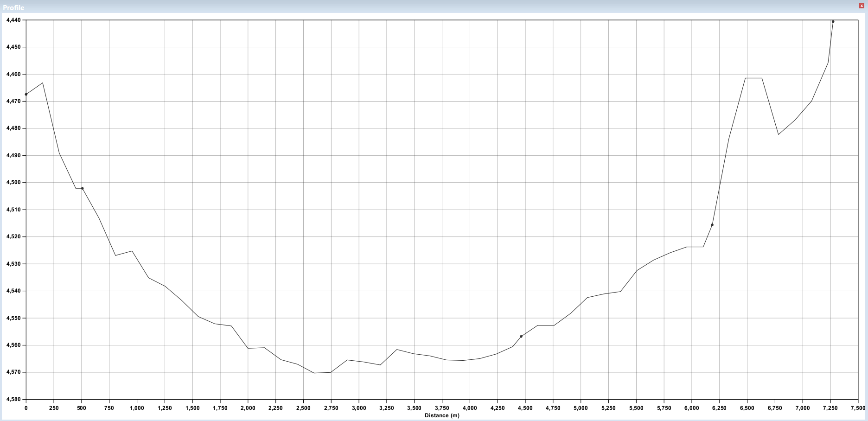Close the Profile window
The width and height of the screenshot is (868, 421).
tap(862, 6)
